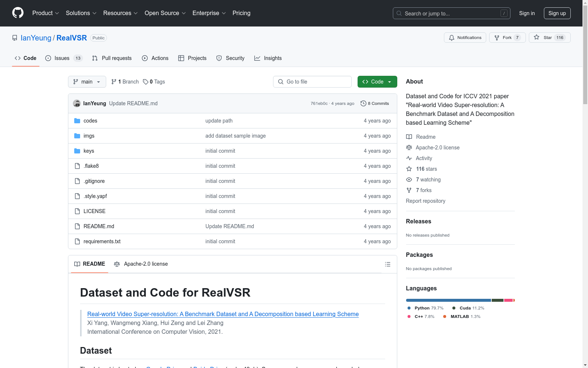Open the 8 Commits history link
Image resolution: width=588 pixels, height=368 pixels.
[375, 103]
